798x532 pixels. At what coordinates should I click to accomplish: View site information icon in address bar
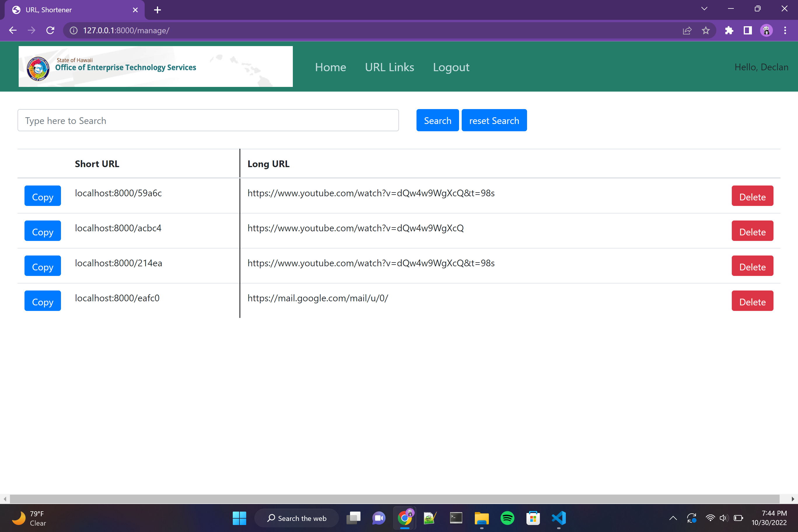(x=73, y=31)
